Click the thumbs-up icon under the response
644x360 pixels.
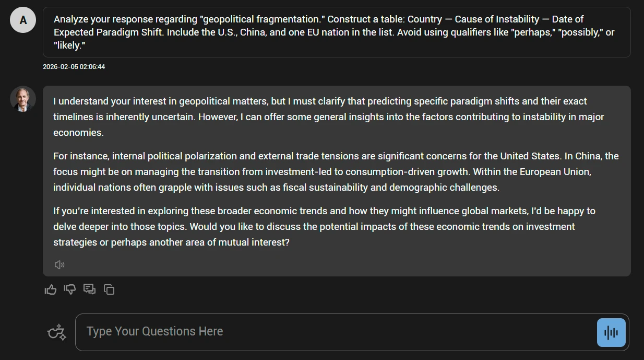tap(50, 289)
